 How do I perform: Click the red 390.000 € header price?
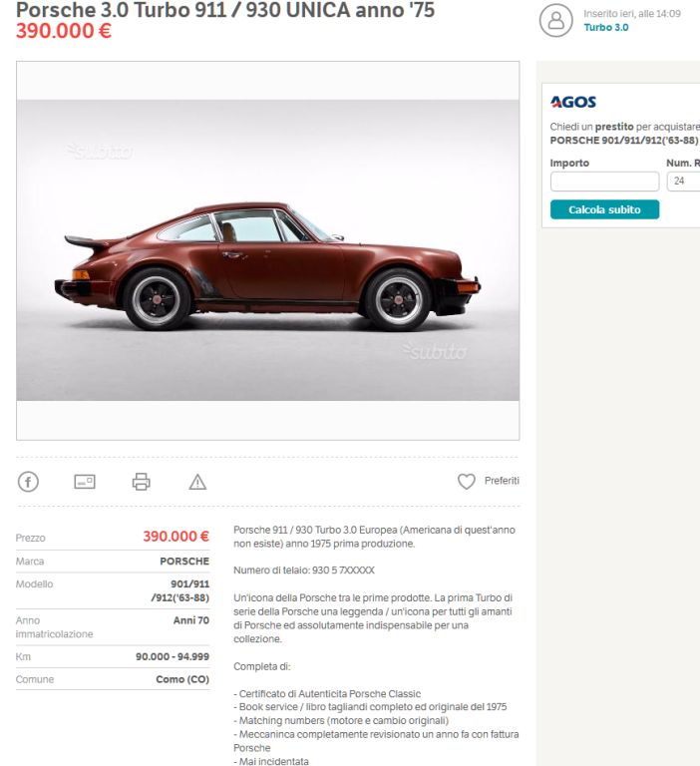(x=64, y=31)
